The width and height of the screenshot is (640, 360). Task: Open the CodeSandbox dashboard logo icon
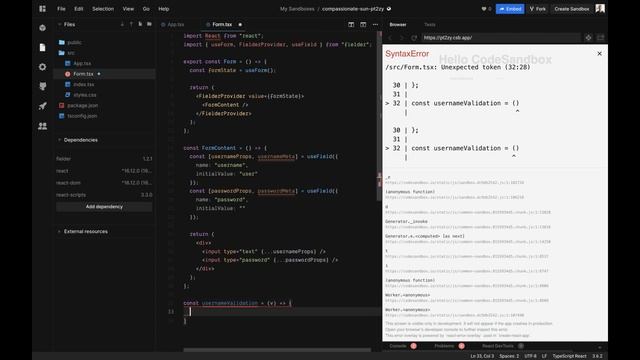[x=42, y=9]
